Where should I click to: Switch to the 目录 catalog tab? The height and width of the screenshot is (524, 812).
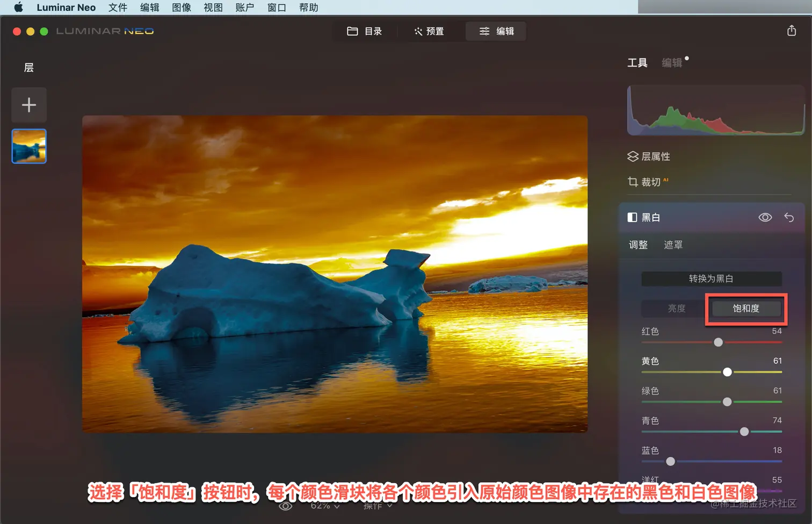click(365, 31)
